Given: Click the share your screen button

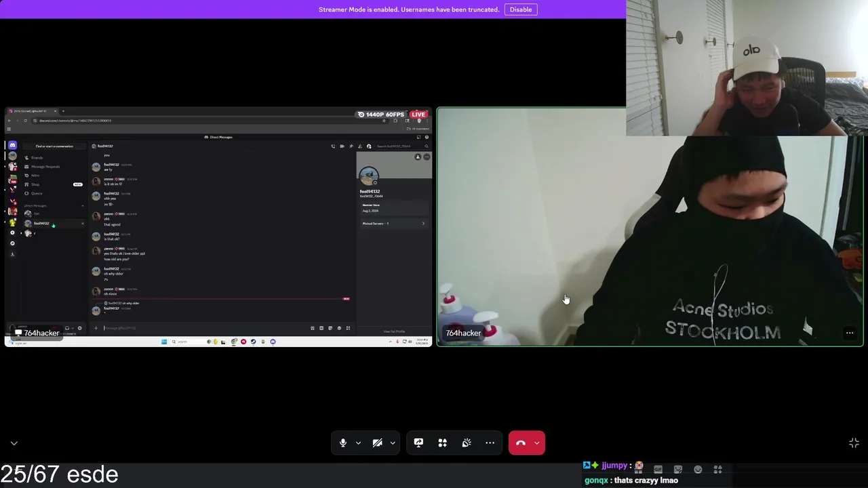Looking at the screenshot, I should click(418, 443).
